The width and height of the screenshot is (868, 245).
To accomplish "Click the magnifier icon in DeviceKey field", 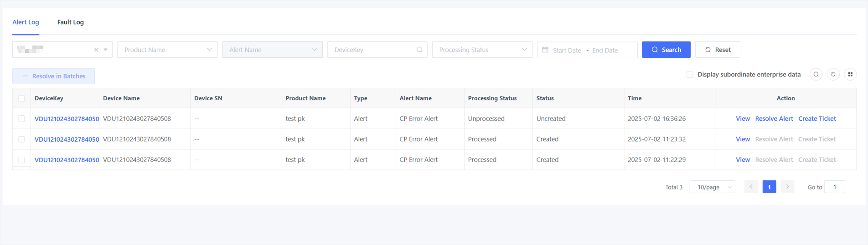I will pos(419,50).
